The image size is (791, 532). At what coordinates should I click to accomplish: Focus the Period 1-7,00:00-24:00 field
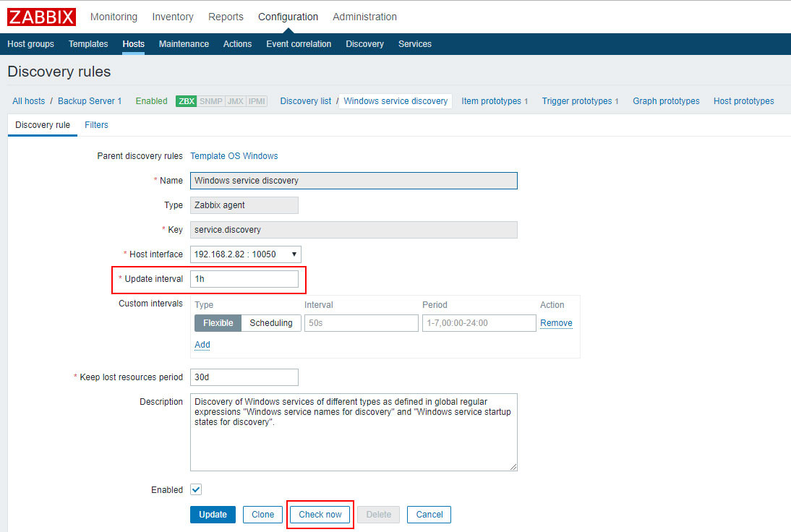pyautogui.click(x=479, y=322)
